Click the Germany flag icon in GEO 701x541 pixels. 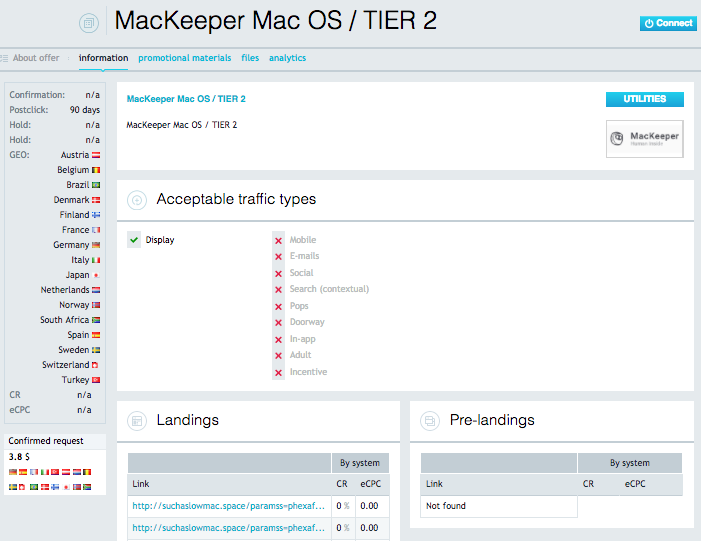coord(96,245)
